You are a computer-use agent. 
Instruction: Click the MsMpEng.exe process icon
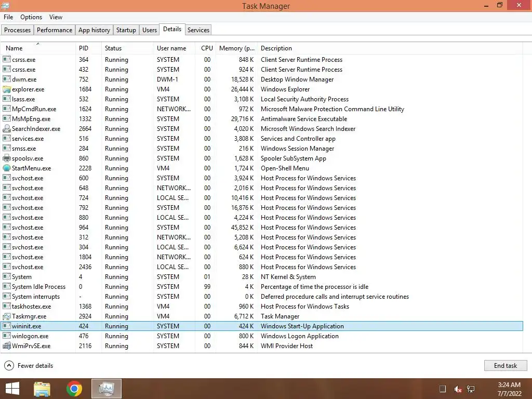[x=6, y=119]
